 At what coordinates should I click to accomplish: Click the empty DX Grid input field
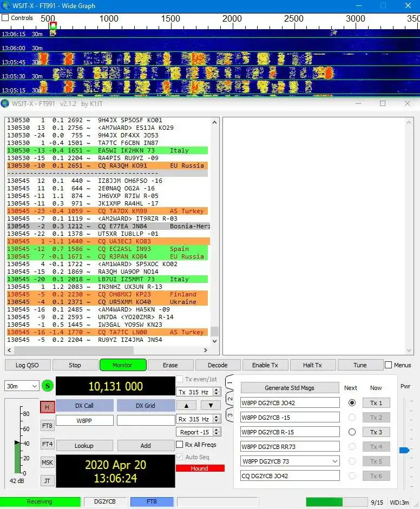click(x=146, y=420)
